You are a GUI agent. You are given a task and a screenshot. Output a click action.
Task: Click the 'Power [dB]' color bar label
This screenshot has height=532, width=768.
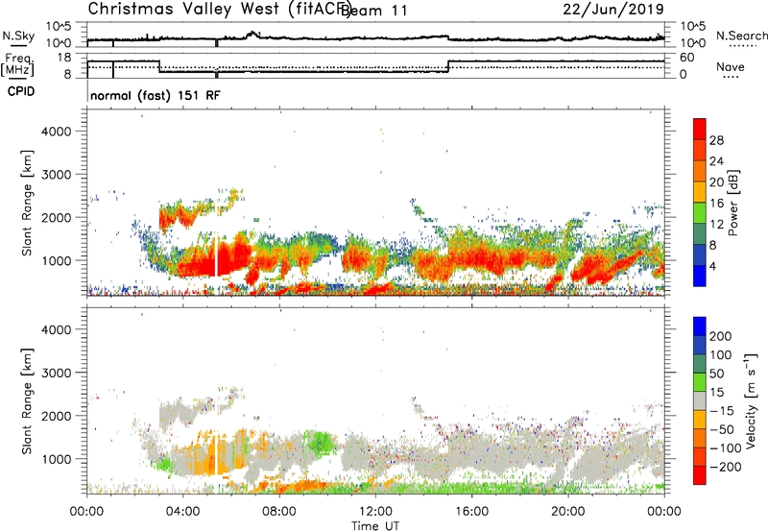coord(733,203)
